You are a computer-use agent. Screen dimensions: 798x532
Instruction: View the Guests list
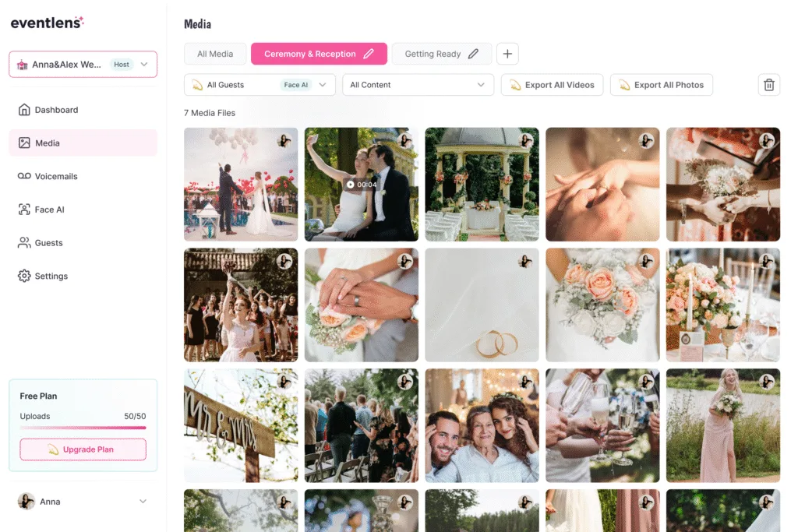tap(83, 242)
